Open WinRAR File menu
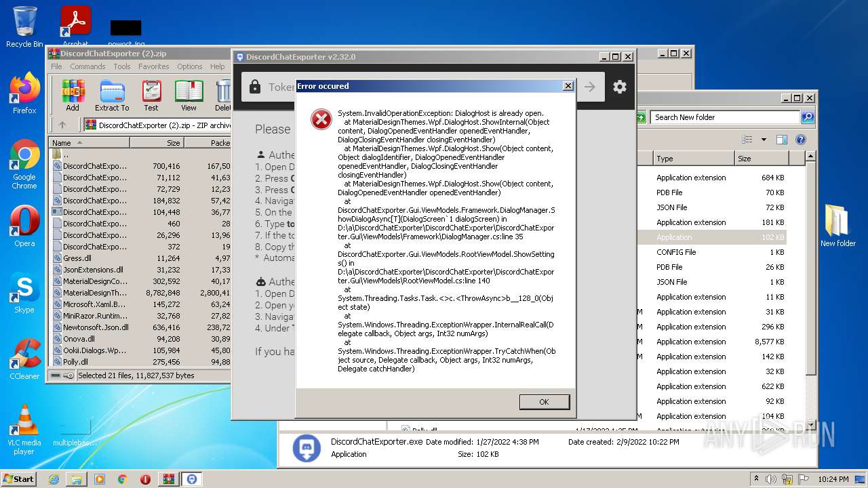The width and height of the screenshot is (868, 488). tap(56, 66)
